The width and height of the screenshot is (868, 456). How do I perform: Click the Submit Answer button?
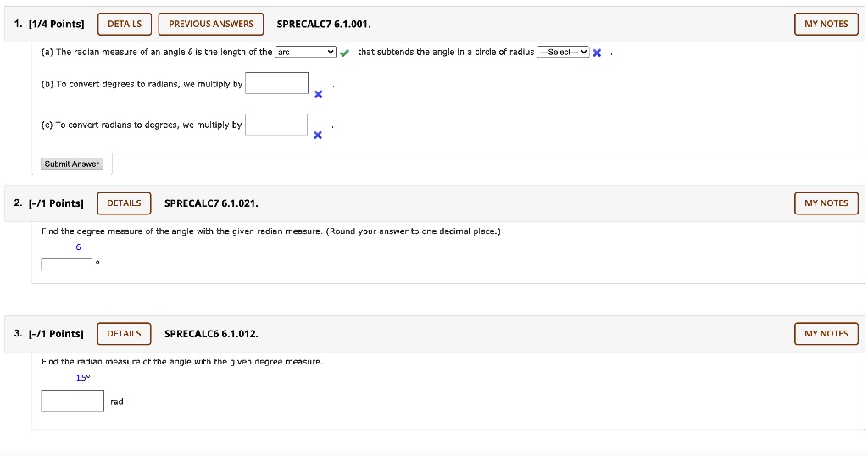point(72,164)
